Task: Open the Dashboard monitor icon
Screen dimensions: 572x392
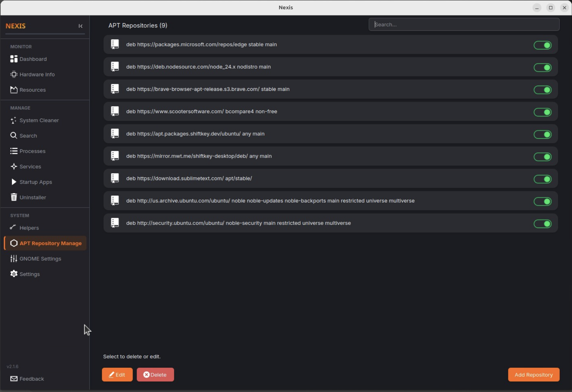Action: (13, 59)
